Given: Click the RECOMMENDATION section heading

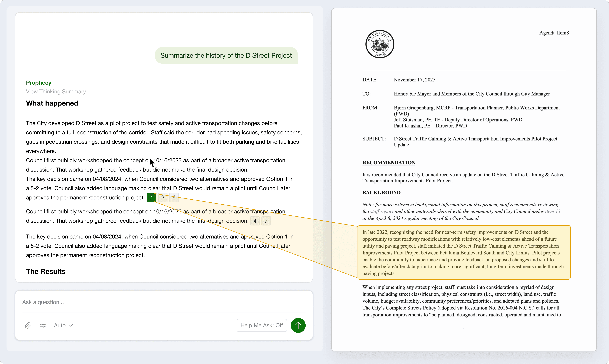Looking at the screenshot, I should click(389, 163).
